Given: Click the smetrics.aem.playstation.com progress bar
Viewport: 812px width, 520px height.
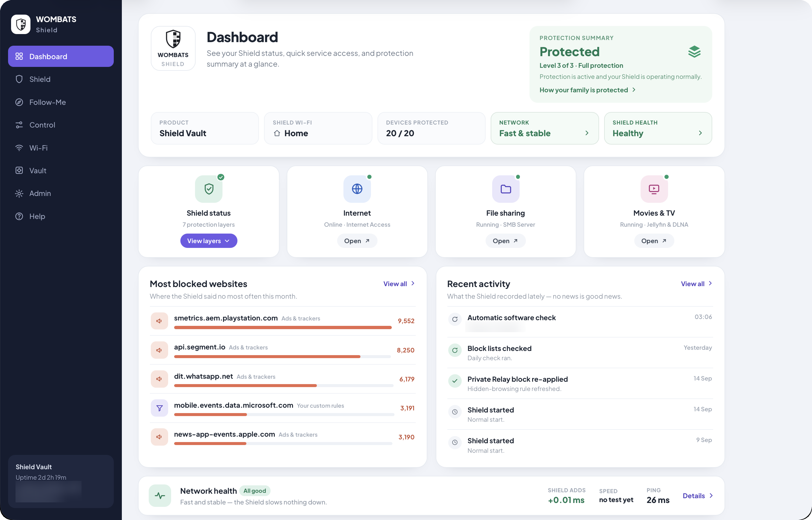Looking at the screenshot, I should coord(283,328).
